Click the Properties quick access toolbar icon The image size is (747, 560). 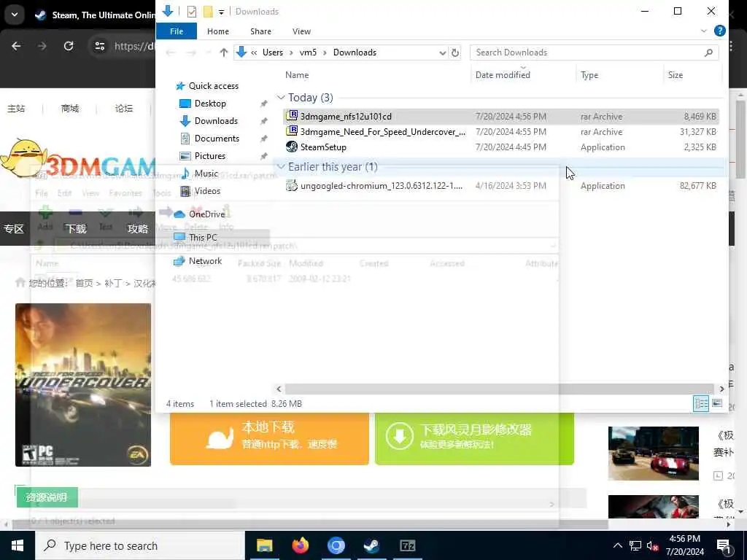192,12
